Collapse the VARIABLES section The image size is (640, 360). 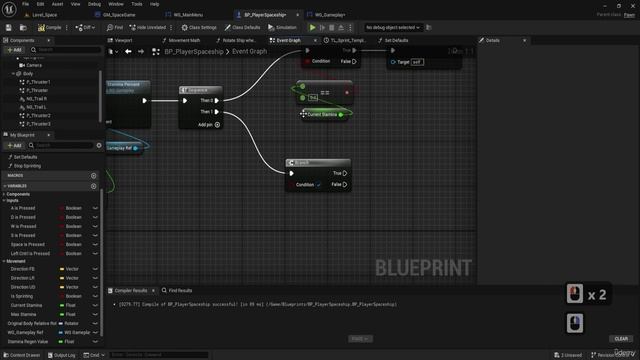coord(5,186)
